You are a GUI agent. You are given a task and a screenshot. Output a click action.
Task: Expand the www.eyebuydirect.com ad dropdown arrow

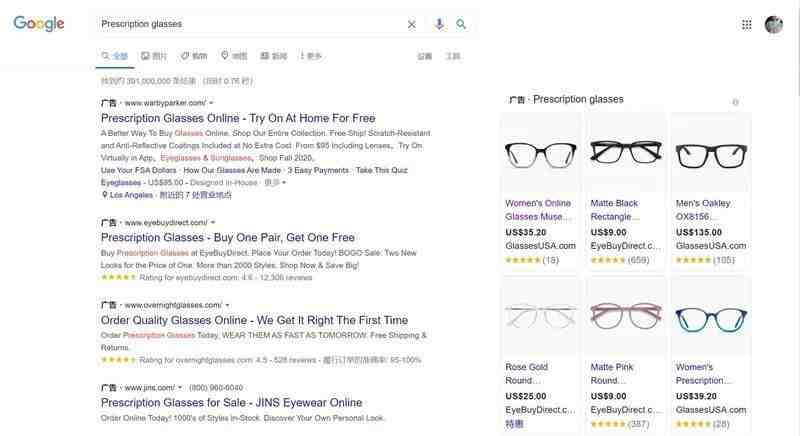tap(213, 223)
